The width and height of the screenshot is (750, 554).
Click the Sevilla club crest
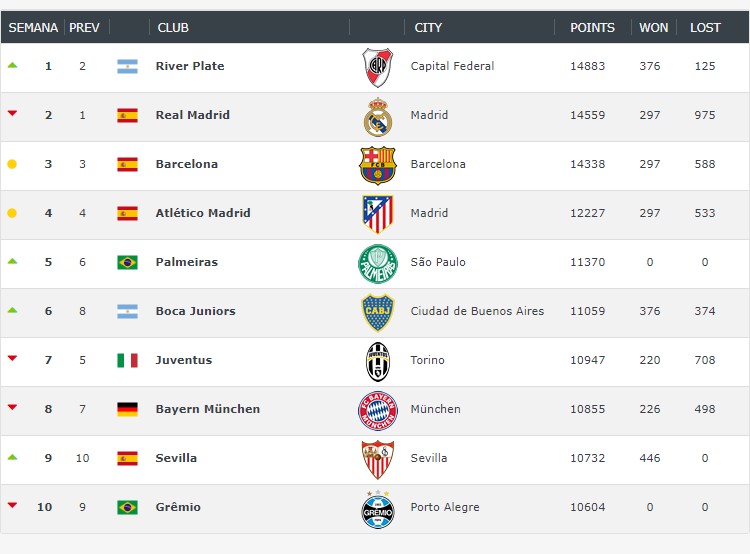(x=377, y=459)
